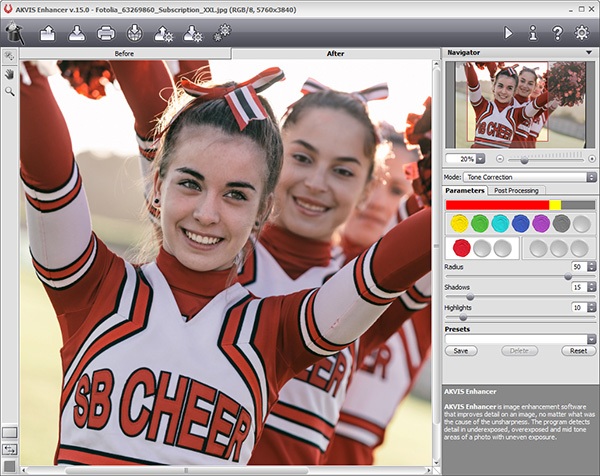
Task: Collapse the Navigator panel arrow
Action: tap(589, 52)
